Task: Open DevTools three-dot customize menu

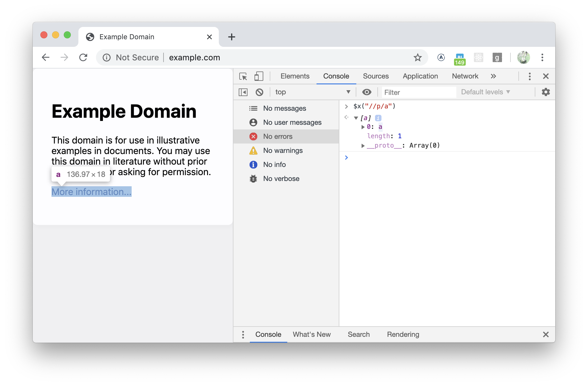Action: (x=529, y=76)
